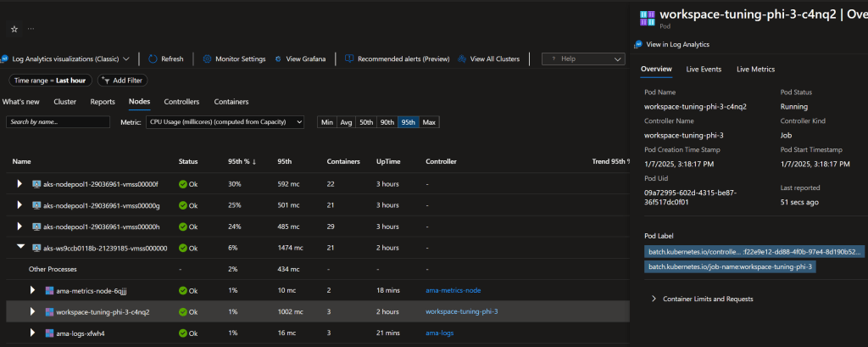Open Recommended alerts (Preview)
Image resolution: width=868 pixels, height=347 pixels.
[397, 59]
